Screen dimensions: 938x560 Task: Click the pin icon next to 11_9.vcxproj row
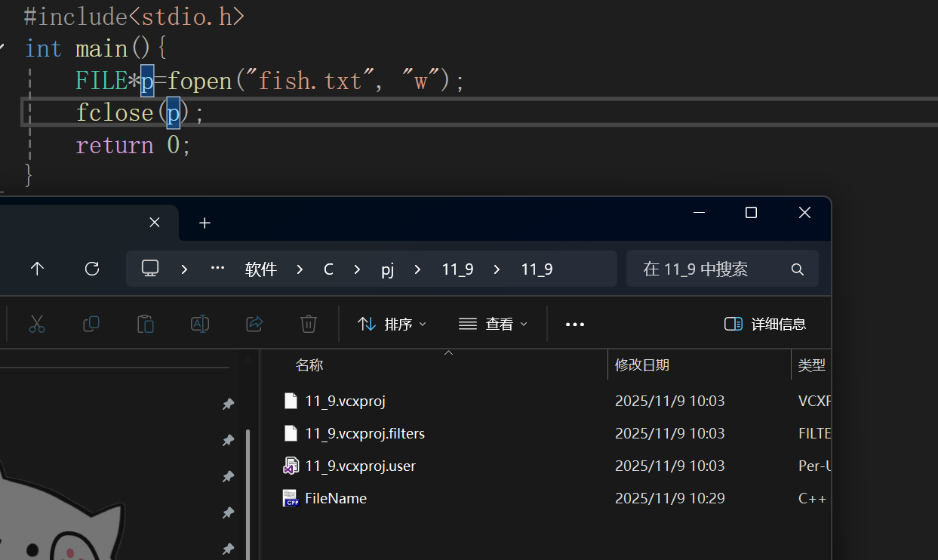pyautogui.click(x=228, y=405)
